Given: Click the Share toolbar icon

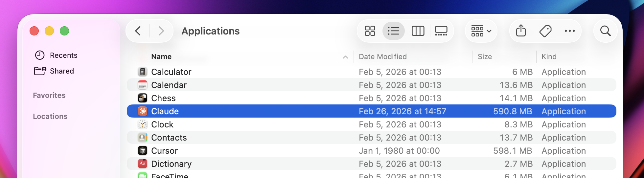Looking at the screenshot, I should tap(521, 31).
